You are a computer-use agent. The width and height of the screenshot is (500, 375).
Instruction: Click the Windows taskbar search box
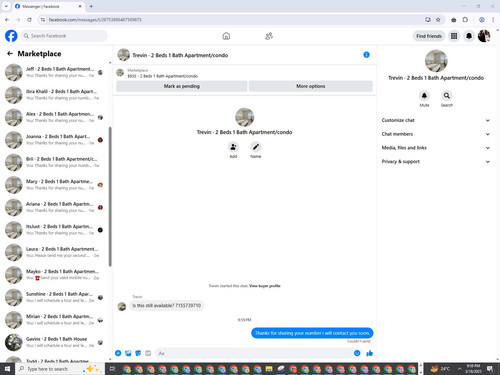tap(59, 369)
